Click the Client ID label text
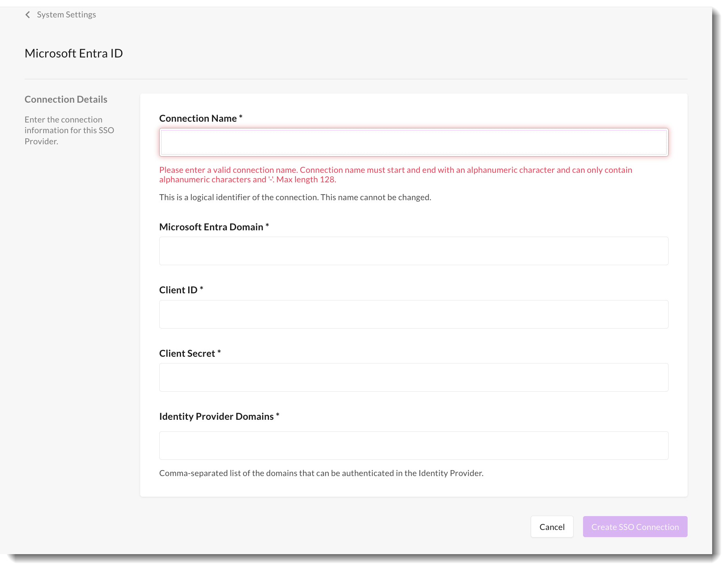The image size is (728, 570). 178,290
